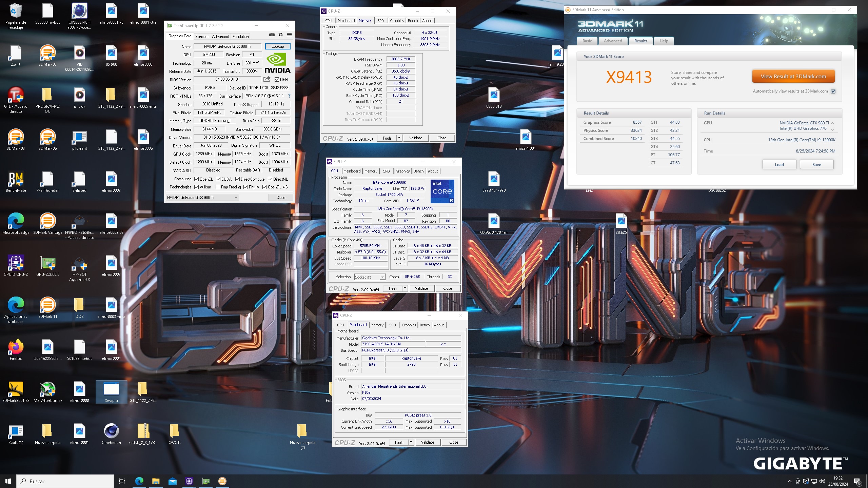Select the BenchMate desktop shortcut
Screen dimensions: 868x488
(16, 182)
